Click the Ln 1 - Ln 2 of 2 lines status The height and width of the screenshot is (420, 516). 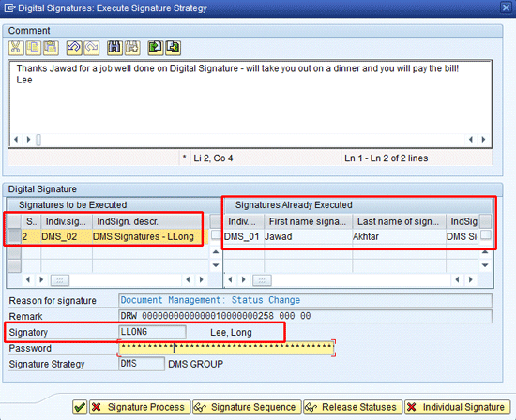pos(386,158)
